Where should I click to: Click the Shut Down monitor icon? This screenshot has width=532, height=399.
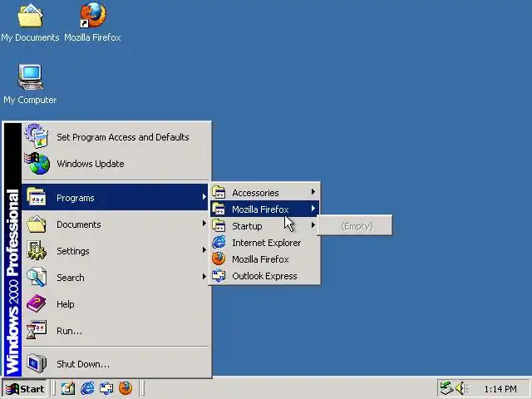pyautogui.click(x=37, y=363)
